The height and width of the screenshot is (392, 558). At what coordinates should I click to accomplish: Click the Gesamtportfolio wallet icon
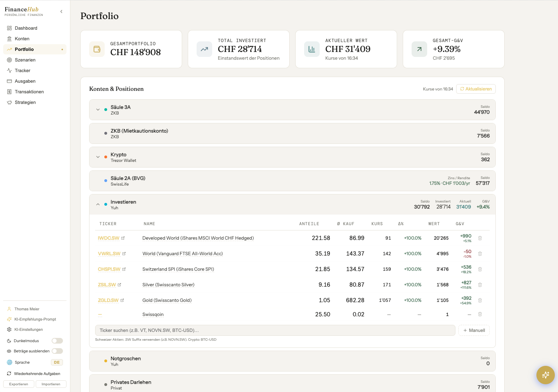(97, 49)
